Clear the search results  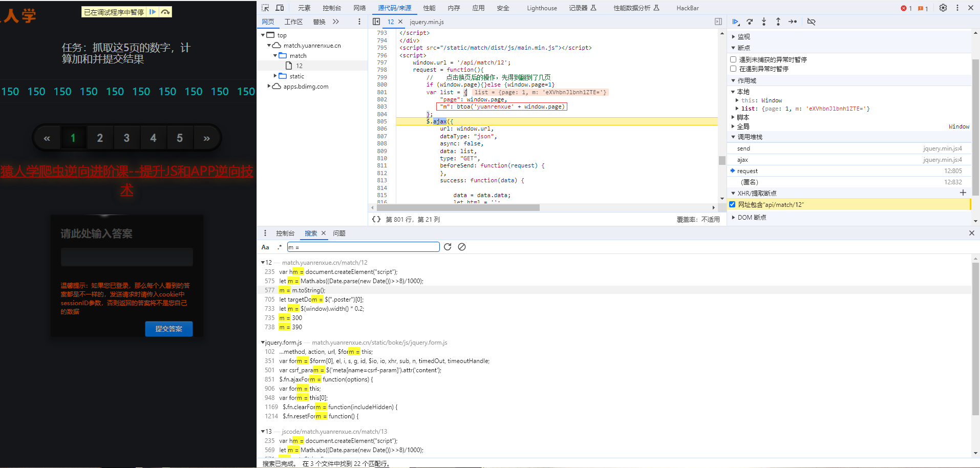pyautogui.click(x=462, y=247)
